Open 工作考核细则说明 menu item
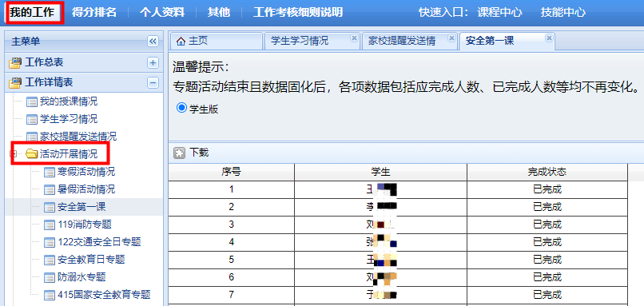 coord(298,12)
